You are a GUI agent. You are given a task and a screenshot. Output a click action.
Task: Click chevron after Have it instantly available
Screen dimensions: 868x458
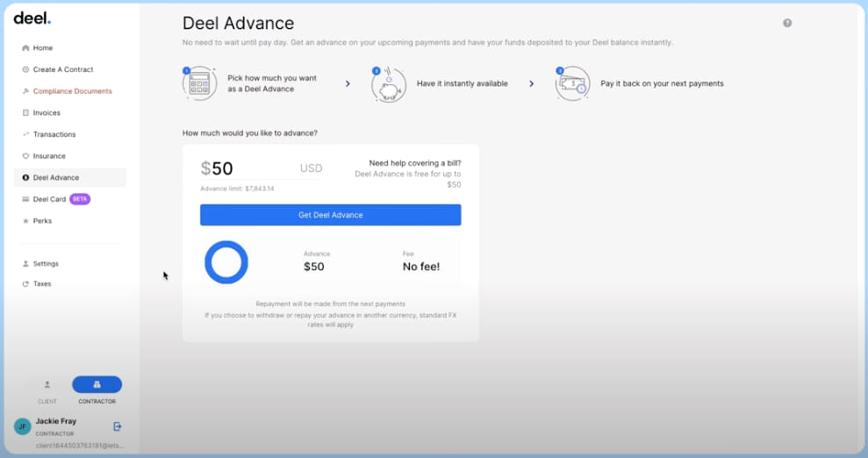tap(532, 83)
